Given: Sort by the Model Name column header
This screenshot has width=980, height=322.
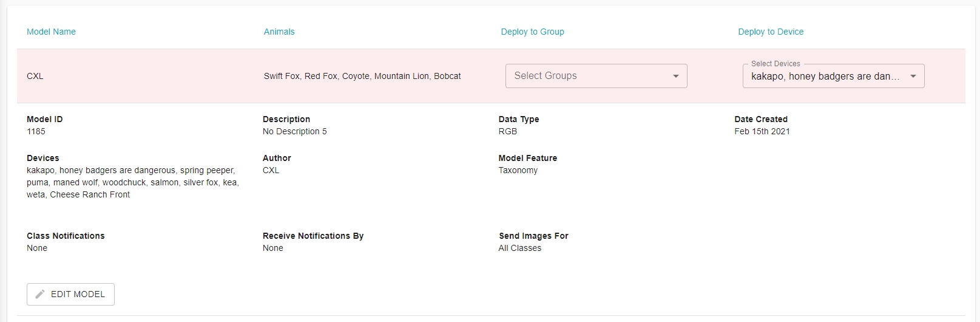Looking at the screenshot, I should point(51,32).
